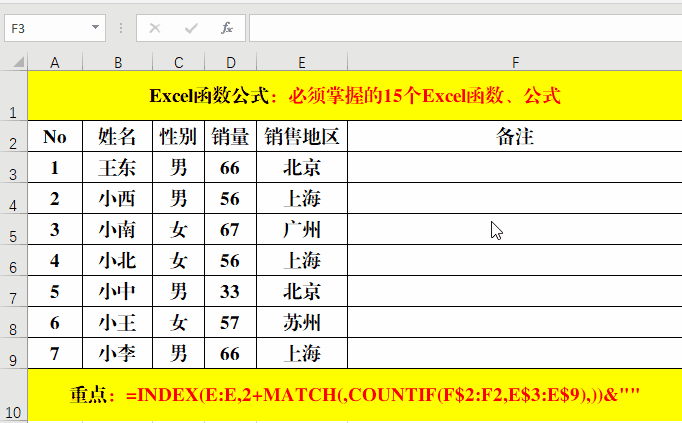Screen dimensions: 682x423
Task: Click the 销量 header cell
Action: (231, 137)
